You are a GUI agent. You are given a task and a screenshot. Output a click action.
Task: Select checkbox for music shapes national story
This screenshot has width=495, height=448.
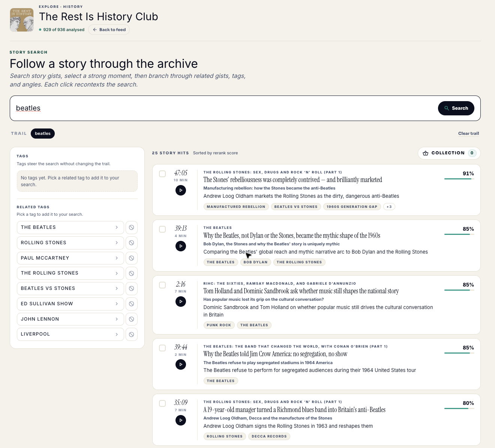point(162,285)
